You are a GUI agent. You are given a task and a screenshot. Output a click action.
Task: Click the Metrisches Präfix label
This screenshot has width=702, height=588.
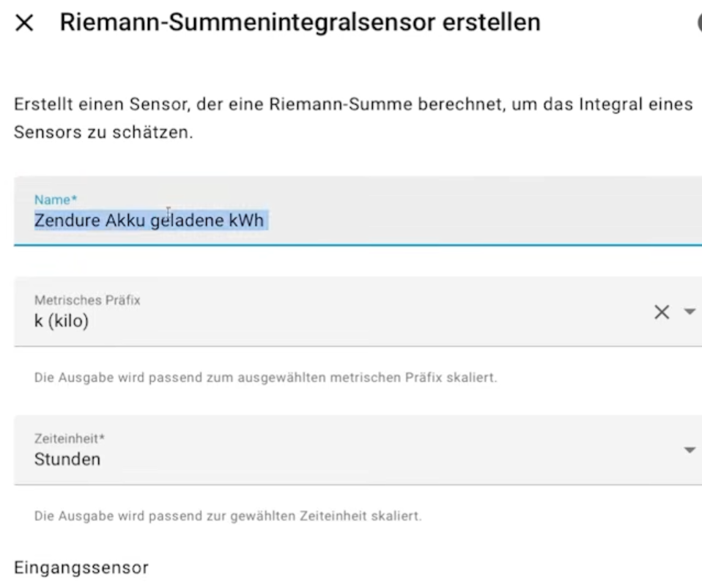point(87,300)
